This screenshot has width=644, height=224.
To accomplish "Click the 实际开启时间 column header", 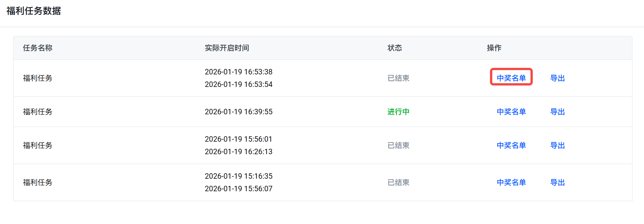I will pyautogui.click(x=227, y=48).
